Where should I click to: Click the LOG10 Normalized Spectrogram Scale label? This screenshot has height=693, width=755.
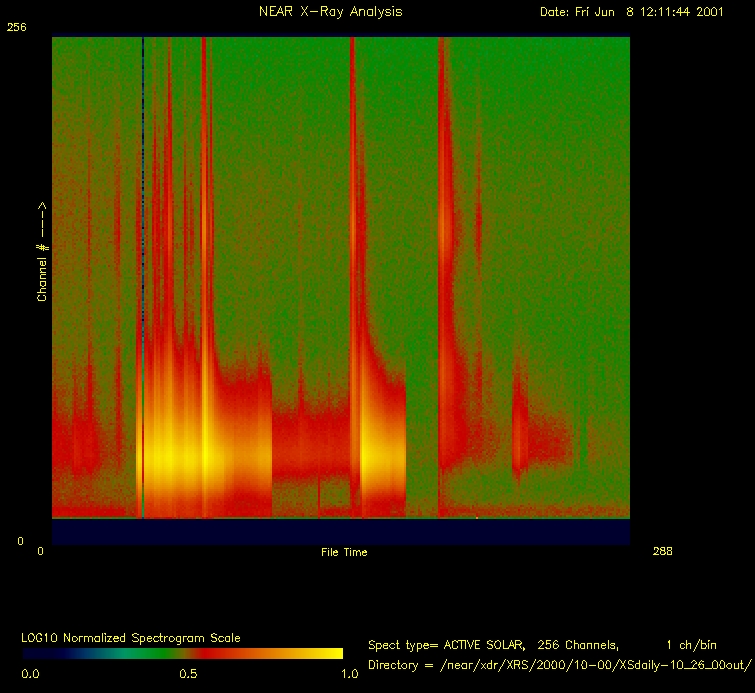click(130, 637)
